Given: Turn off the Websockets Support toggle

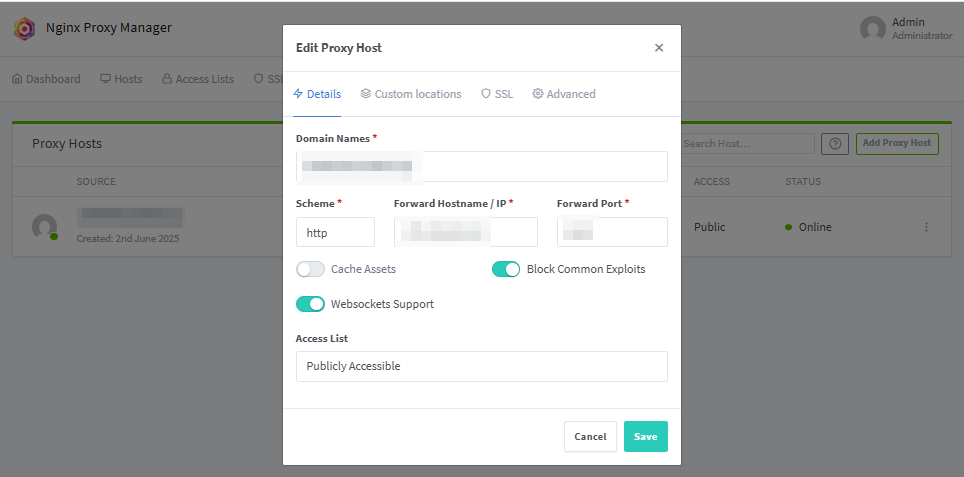Looking at the screenshot, I should coord(311,304).
